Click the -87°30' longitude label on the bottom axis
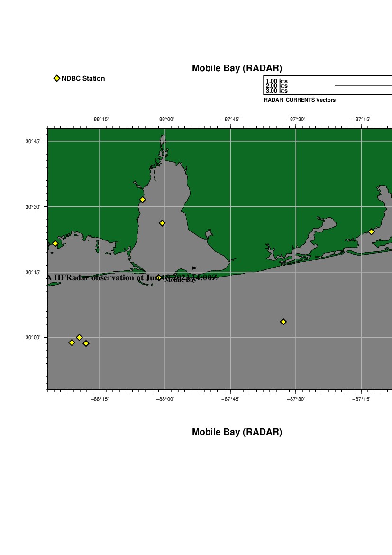The height and width of the screenshot is (555, 392). tap(295, 399)
